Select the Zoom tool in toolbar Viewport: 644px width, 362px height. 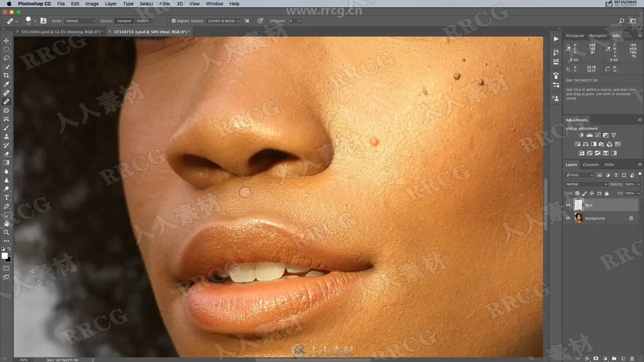(6, 232)
